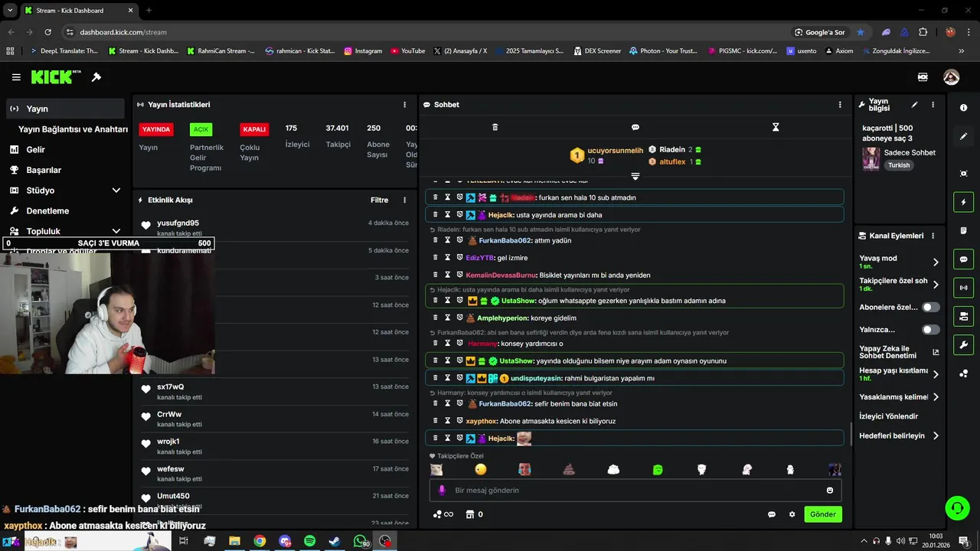Toggle the lightning bolt panel in right sidebar
Image resolution: width=980 pixels, height=551 pixels.
(x=963, y=202)
